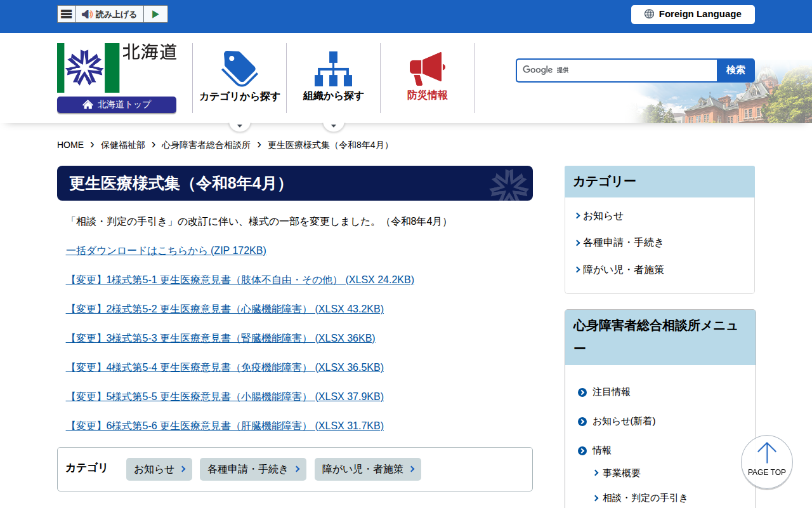
Task: Click page title 更生医療様式集 heading
Action: click(295, 184)
